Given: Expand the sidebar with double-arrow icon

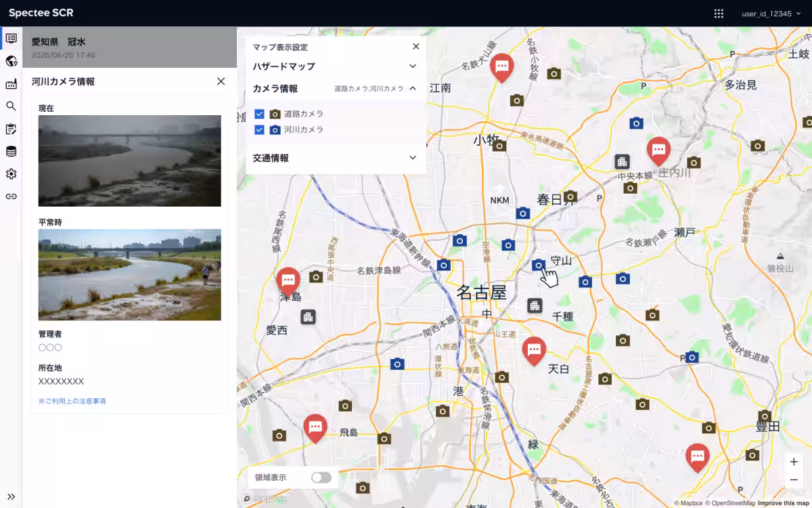Looking at the screenshot, I should coord(11,496).
